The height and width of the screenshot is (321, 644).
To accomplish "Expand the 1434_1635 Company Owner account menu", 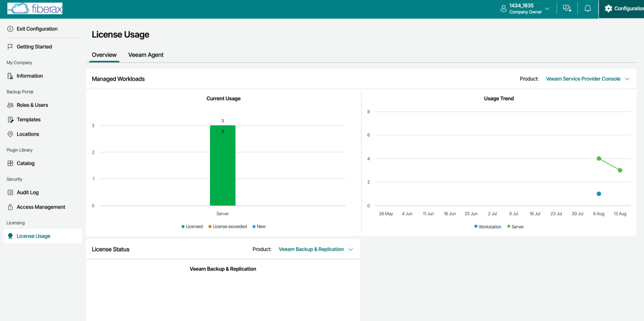I will tap(525, 8).
